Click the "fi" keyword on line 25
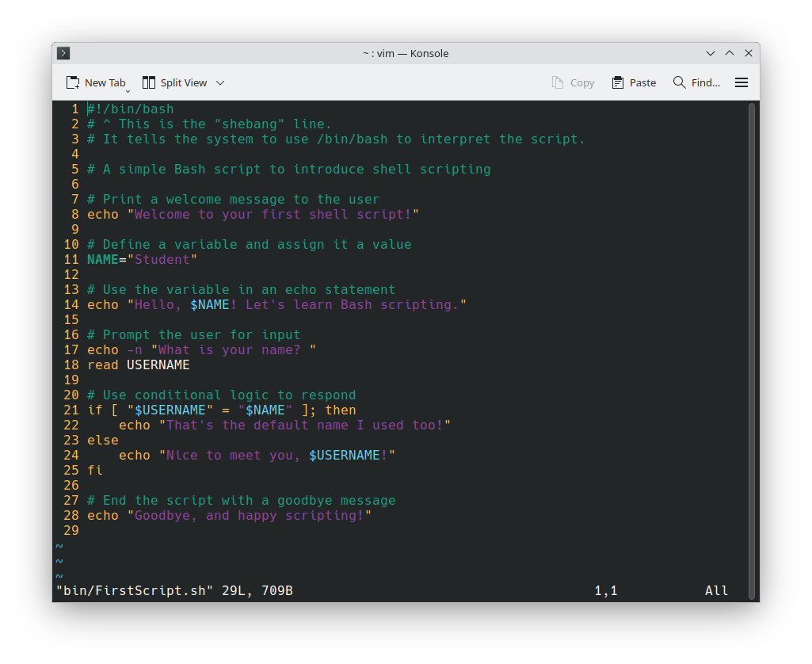Viewport: 812px width, 664px height. [95, 470]
